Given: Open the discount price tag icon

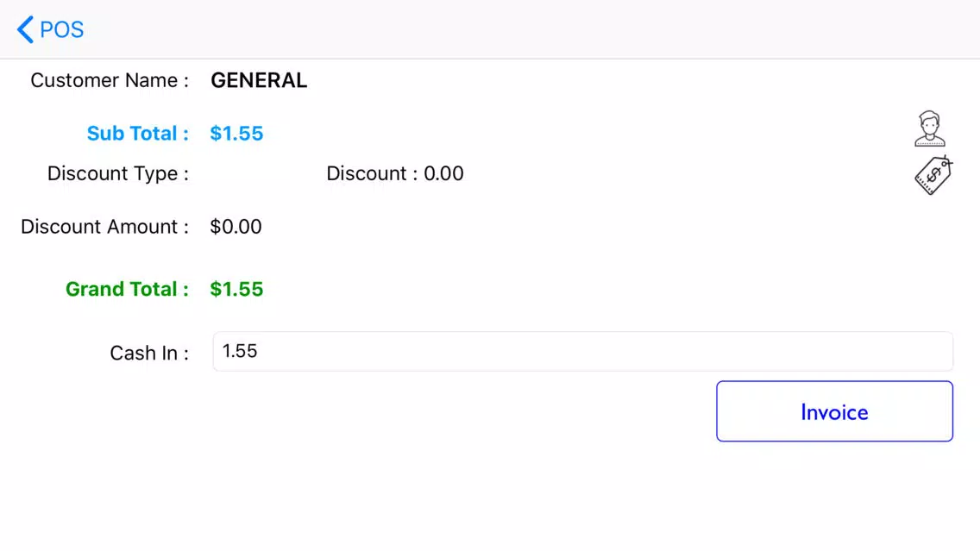Looking at the screenshot, I should click(x=933, y=175).
